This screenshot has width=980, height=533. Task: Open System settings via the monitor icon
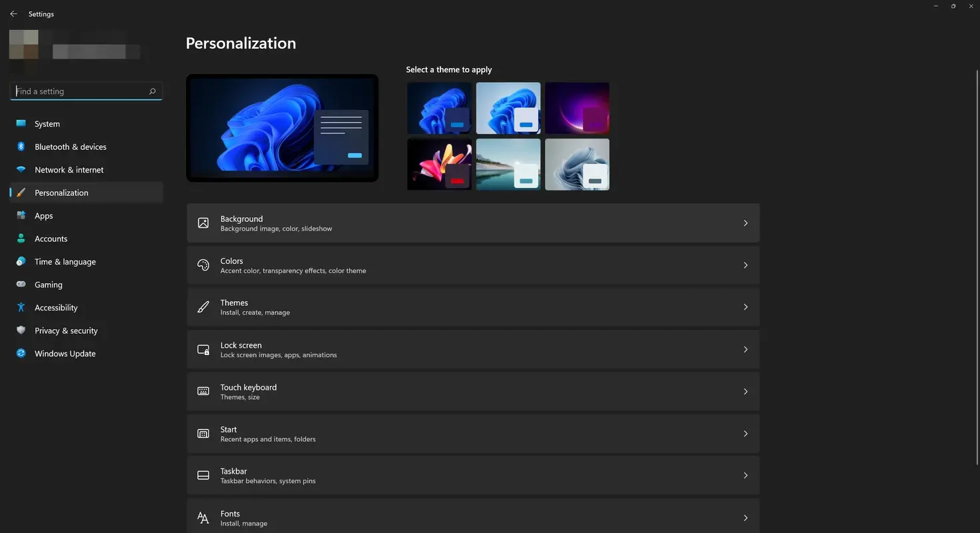click(x=21, y=123)
